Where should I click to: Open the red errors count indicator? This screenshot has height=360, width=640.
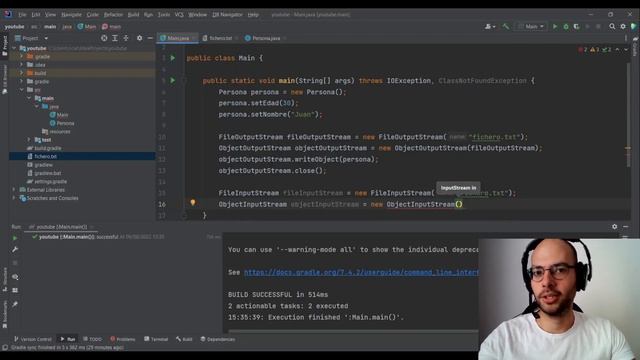pyautogui.click(x=582, y=49)
